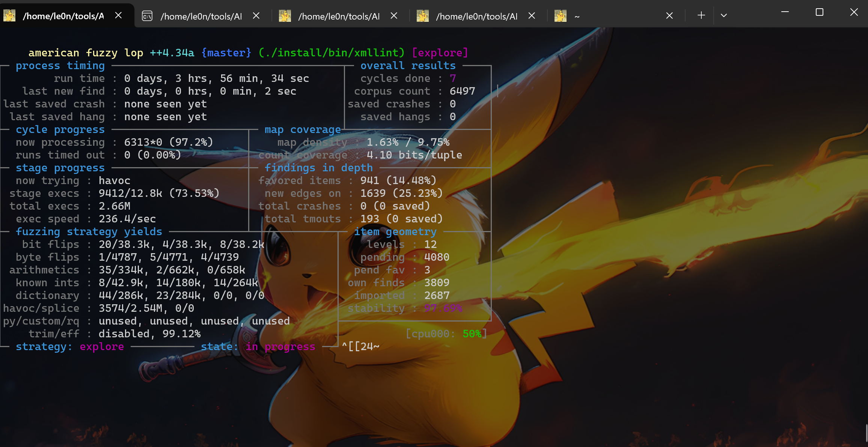Image resolution: width=868 pixels, height=447 pixels.
Task: Click the '[cpu000: 50%]' CPU indicator
Action: (446, 334)
